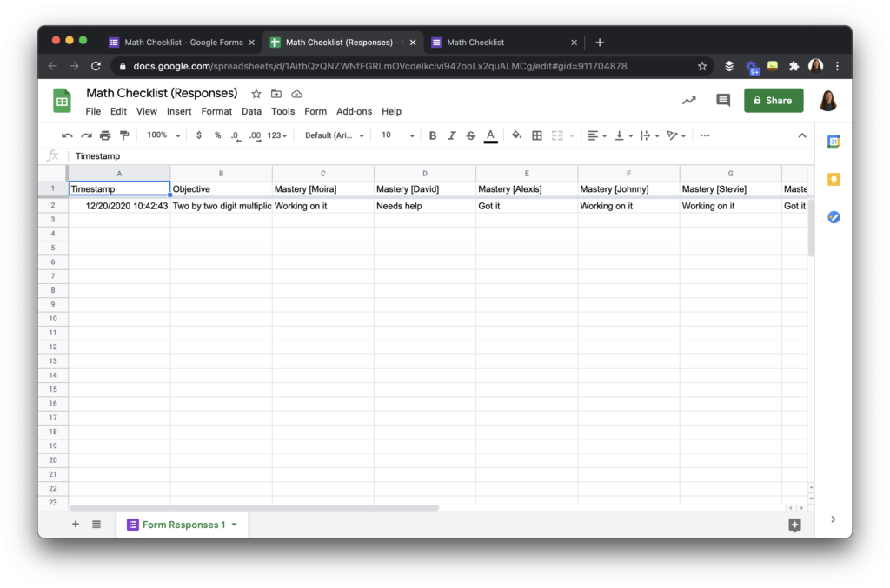
Task: Select the Paint format tool
Action: [123, 135]
